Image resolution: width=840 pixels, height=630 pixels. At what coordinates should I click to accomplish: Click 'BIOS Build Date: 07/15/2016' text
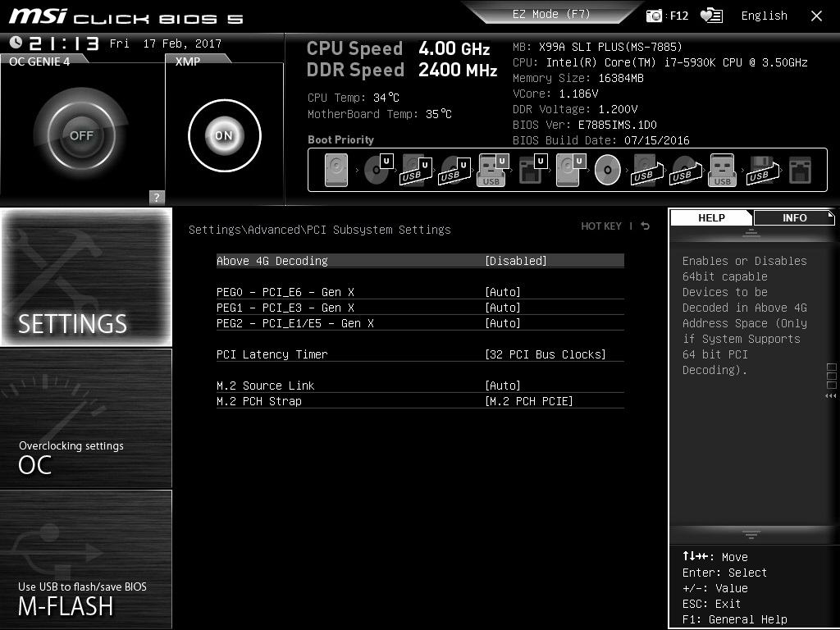click(x=600, y=140)
